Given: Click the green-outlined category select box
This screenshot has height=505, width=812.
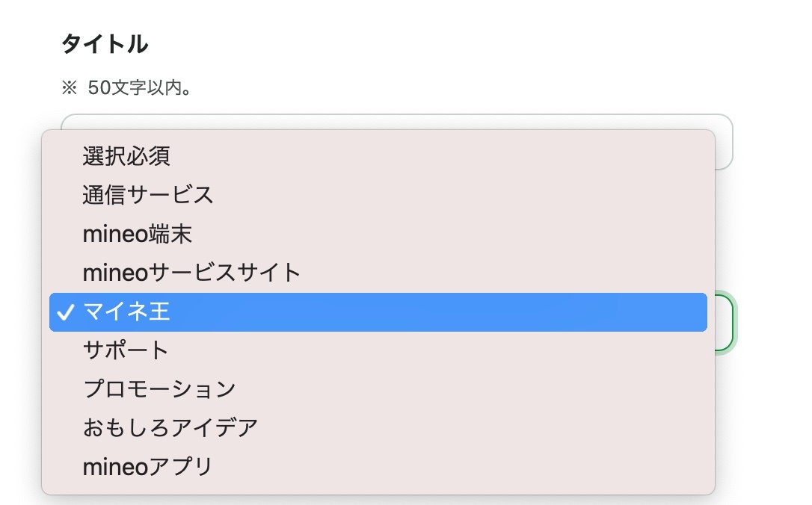Looking at the screenshot, I should pyautogui.click(x=722, y=321).
